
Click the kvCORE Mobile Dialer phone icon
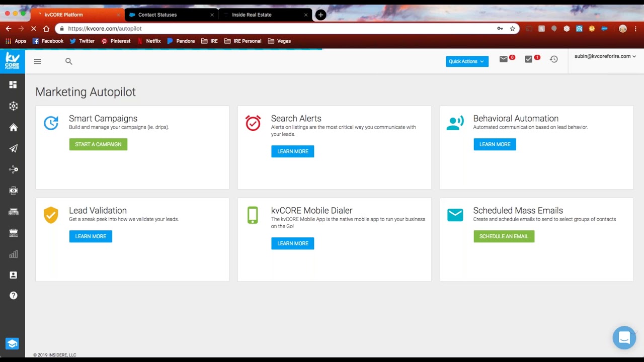[x=253, y=215]
